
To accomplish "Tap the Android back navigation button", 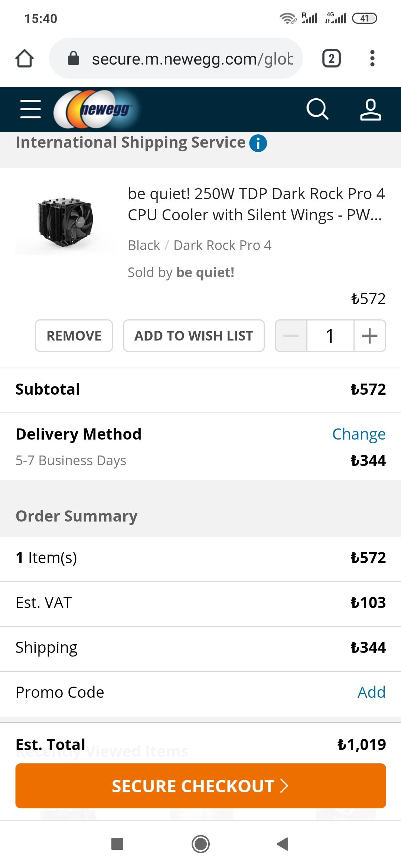I will tap(283, 844).
